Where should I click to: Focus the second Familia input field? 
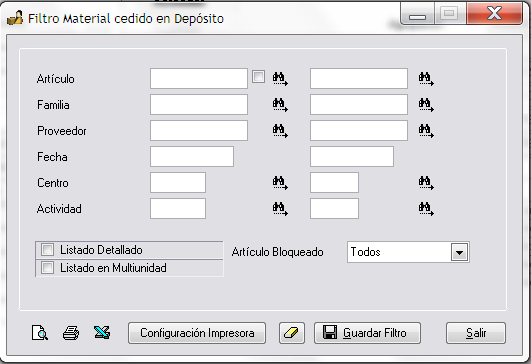pyautogui.click(x=359, y=105)
